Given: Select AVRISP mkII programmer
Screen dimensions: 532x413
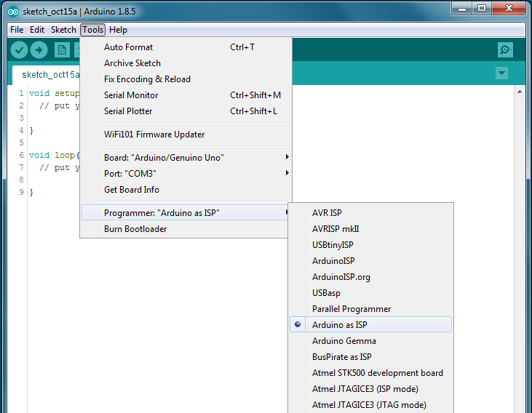Looking at the screenshot, I should coord(371,229).
